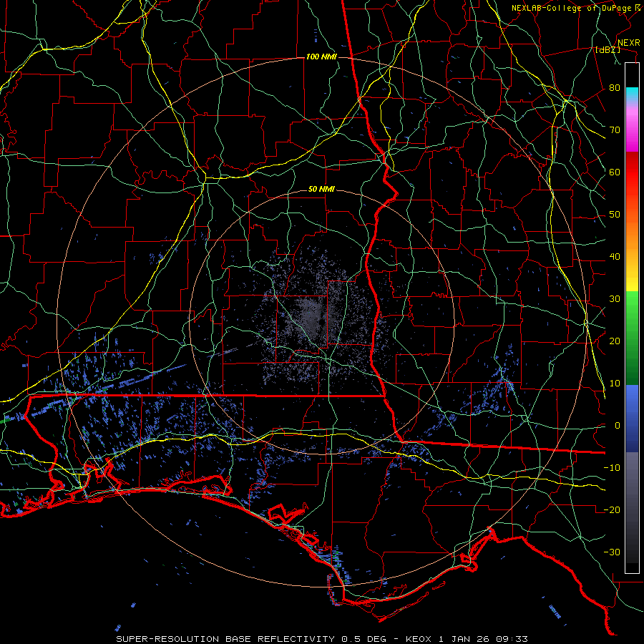Click the 10 value on the dBZ scale
644x644 pixels.
tap(615, 384)
